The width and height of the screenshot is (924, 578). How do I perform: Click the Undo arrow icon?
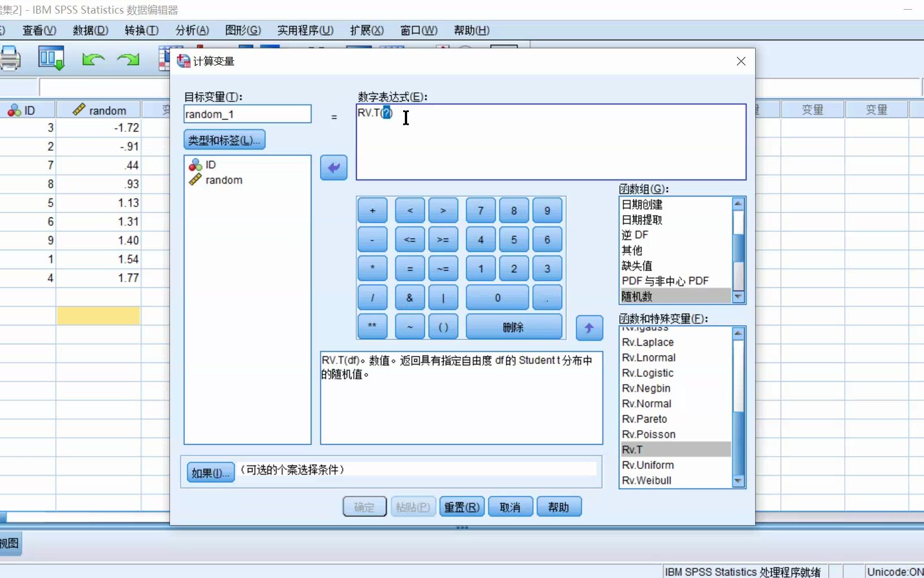pos(92,59)
